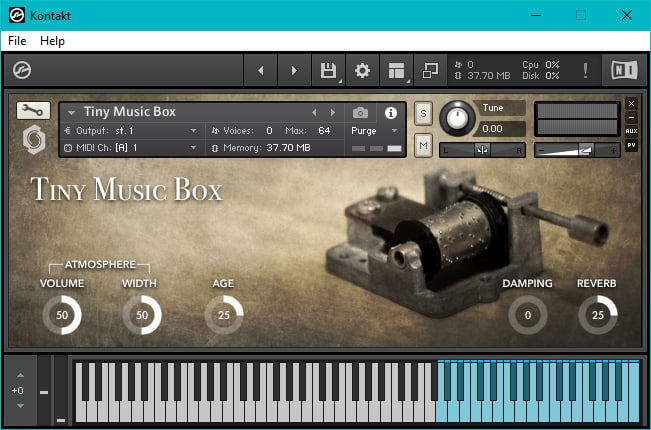The image size is (651, 430).
Task: Click the Age knob set to 25
Action: (224, 315)
